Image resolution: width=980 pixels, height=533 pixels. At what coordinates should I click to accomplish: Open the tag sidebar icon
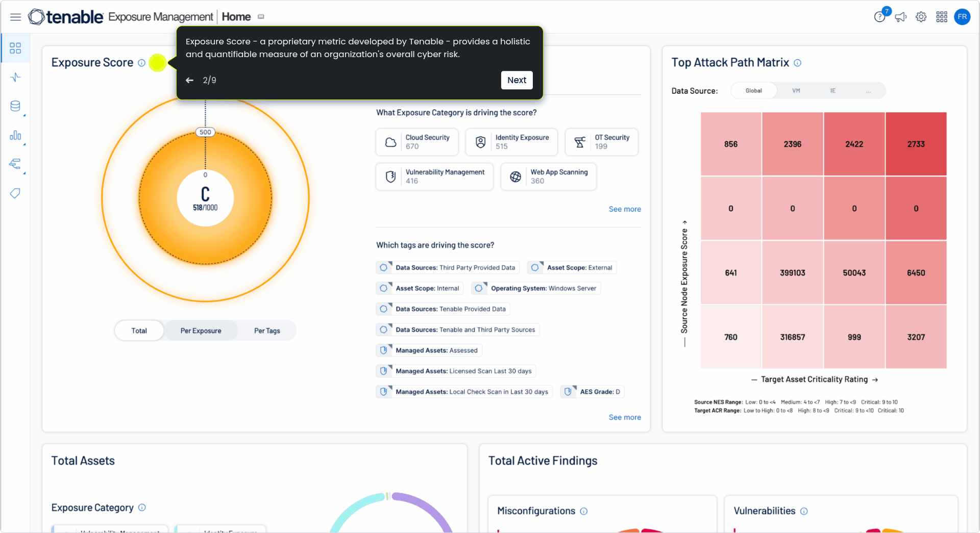pos(15,193)
